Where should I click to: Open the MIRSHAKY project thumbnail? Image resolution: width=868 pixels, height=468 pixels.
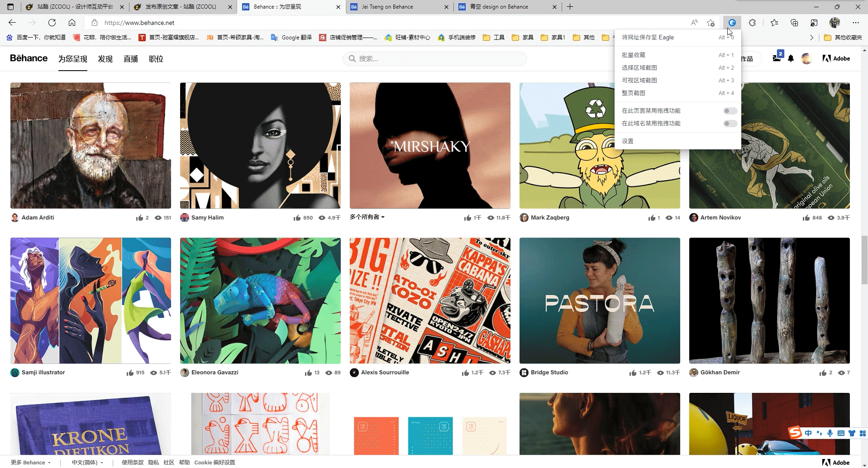tap(430, 146)
